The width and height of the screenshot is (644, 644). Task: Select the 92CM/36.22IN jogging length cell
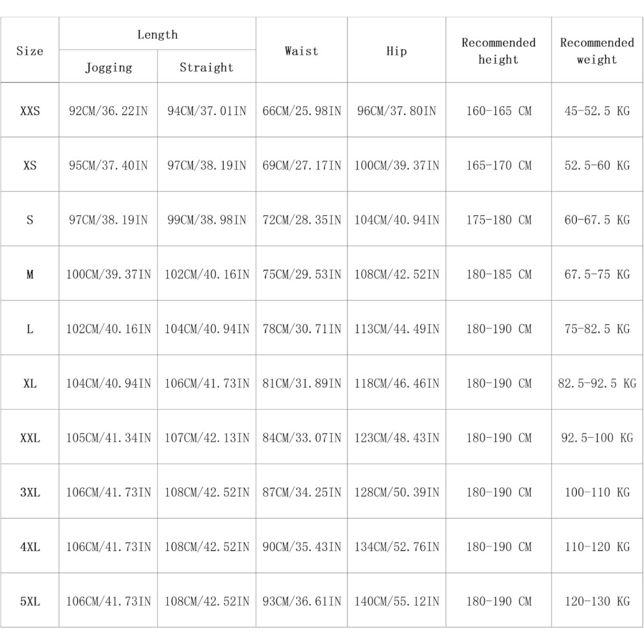tap(109, 111)
